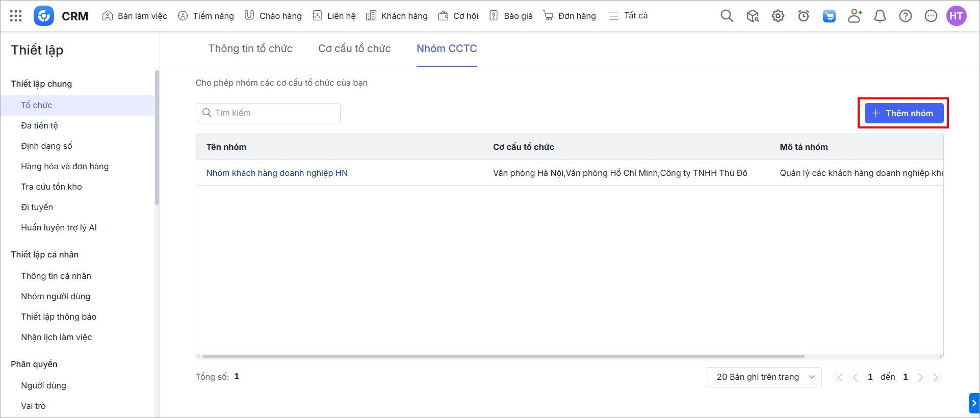Open the 'Tất cả' modules menu
Viewport: 980px width, 418px height.
click(x=629, y=16)
